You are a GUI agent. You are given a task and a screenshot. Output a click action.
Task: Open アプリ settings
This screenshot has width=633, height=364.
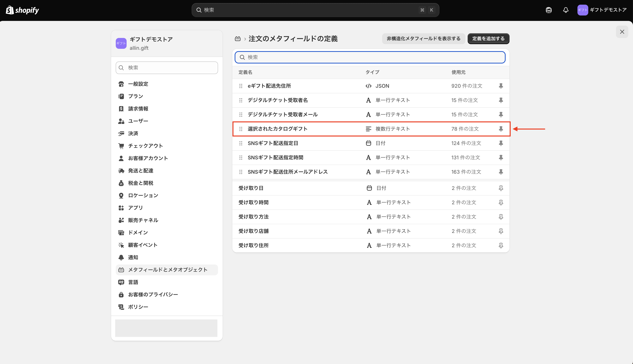(167, 208)
